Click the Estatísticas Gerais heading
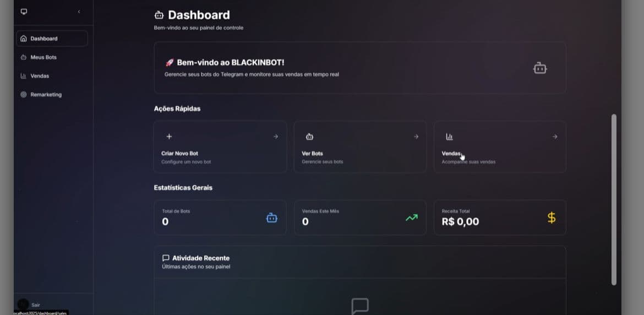Image resolution: width=644 pixels, height=315 pixels. click(183, 188)
